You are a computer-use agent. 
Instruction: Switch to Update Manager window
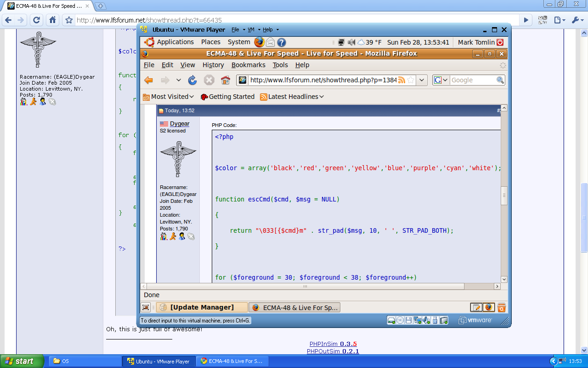pos(202,307)
